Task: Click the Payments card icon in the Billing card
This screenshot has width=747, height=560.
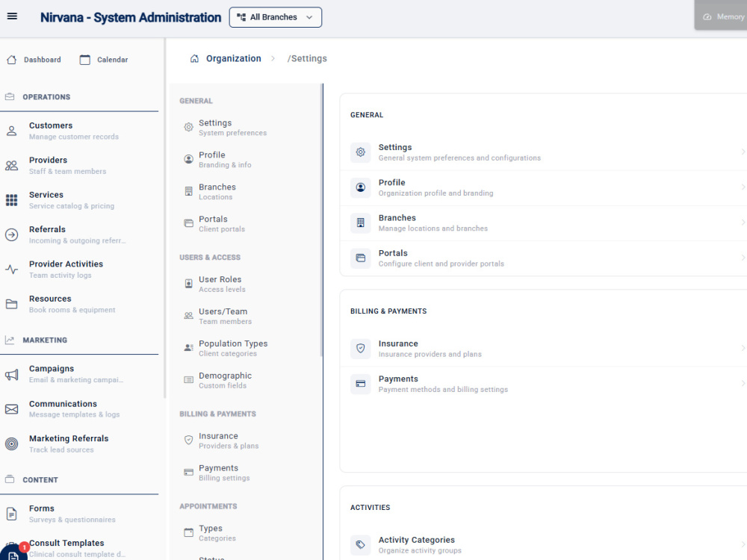Action: [361, 384]
